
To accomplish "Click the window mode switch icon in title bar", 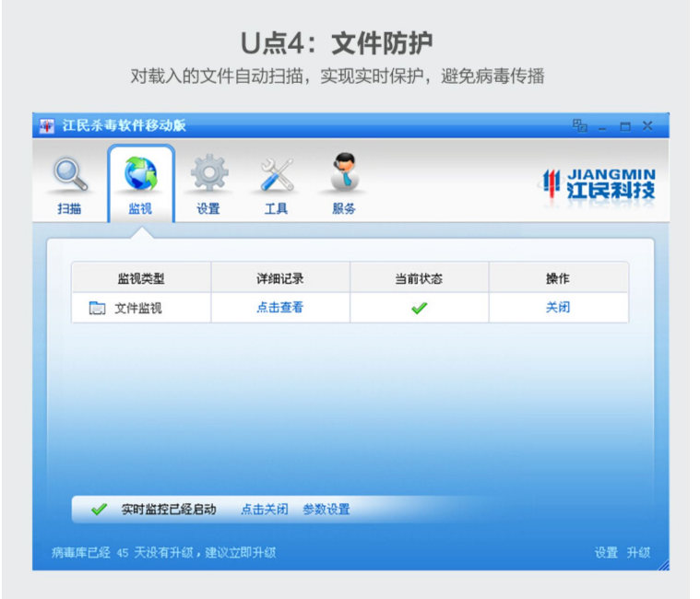I will 579,126.
